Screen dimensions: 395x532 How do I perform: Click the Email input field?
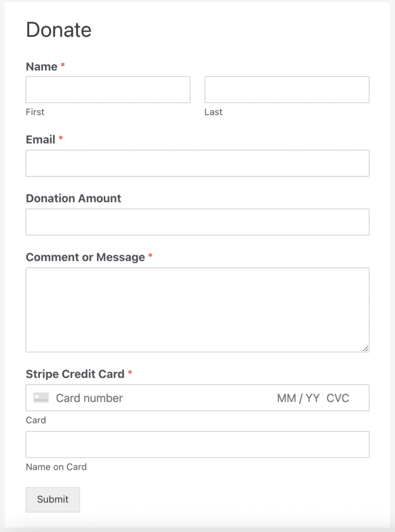[x=197, y=163]
